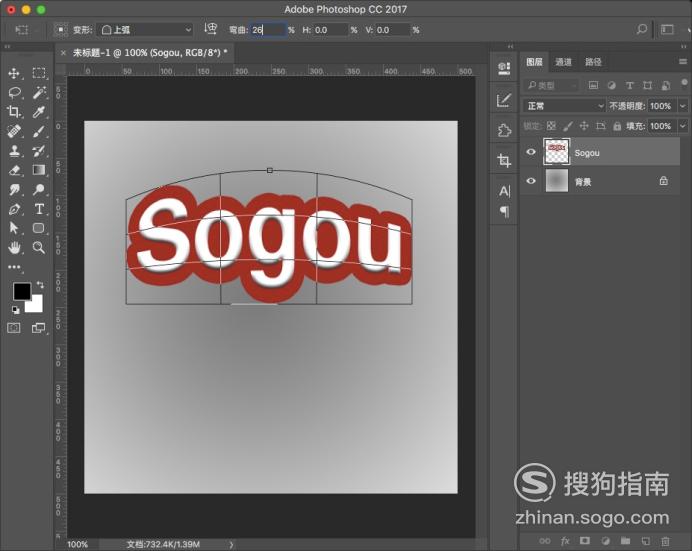692x551 pixels.
Task: Hide the 背景 background layer
Action: 531,181
